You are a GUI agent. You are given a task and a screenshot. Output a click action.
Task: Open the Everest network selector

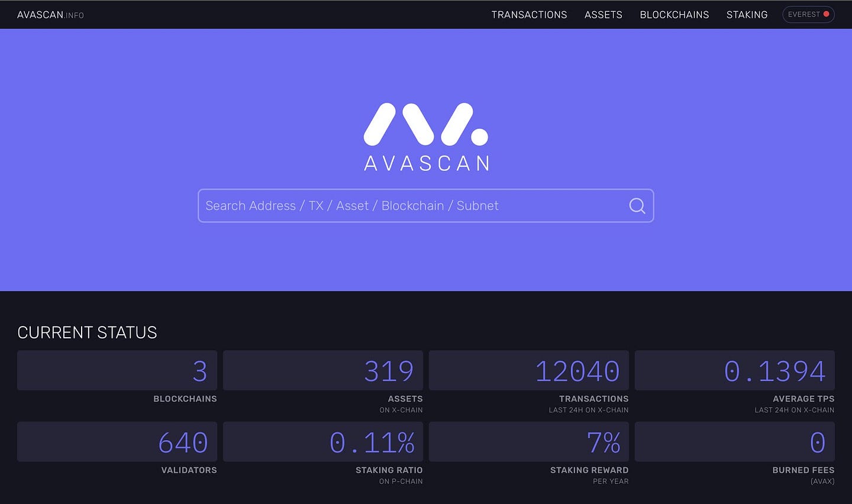[808, 14]
